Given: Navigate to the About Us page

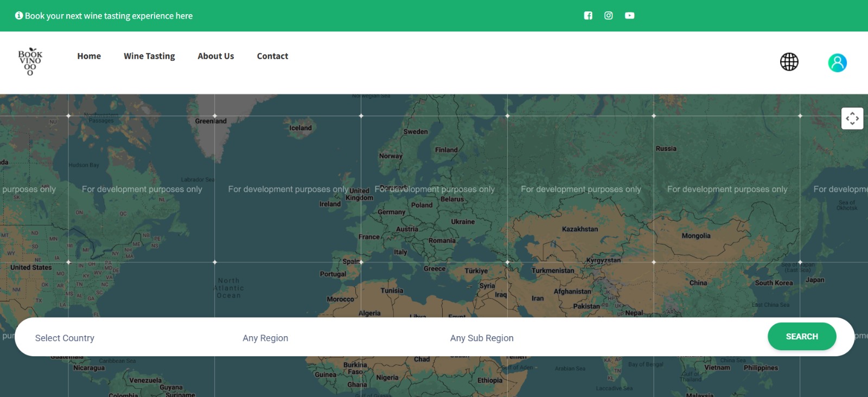Looking at the screenshot, I should 215,56.
